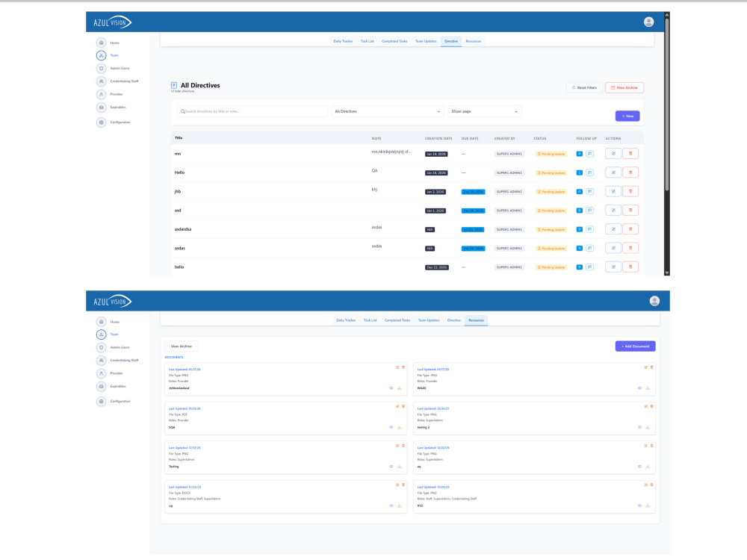Download the 'testing 2' document

point(648,427)
